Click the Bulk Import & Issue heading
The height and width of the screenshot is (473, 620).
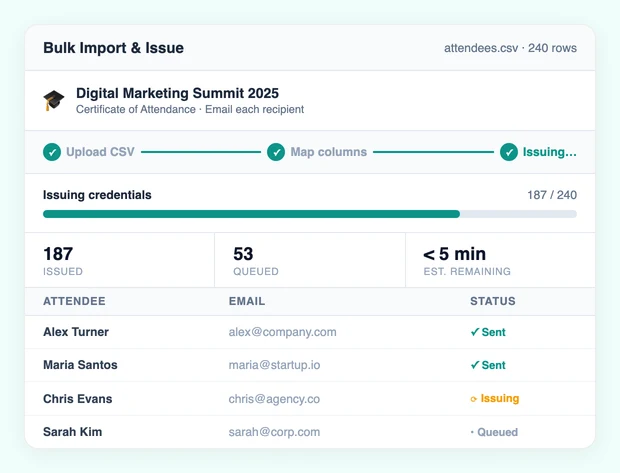[x=113, y=48]
